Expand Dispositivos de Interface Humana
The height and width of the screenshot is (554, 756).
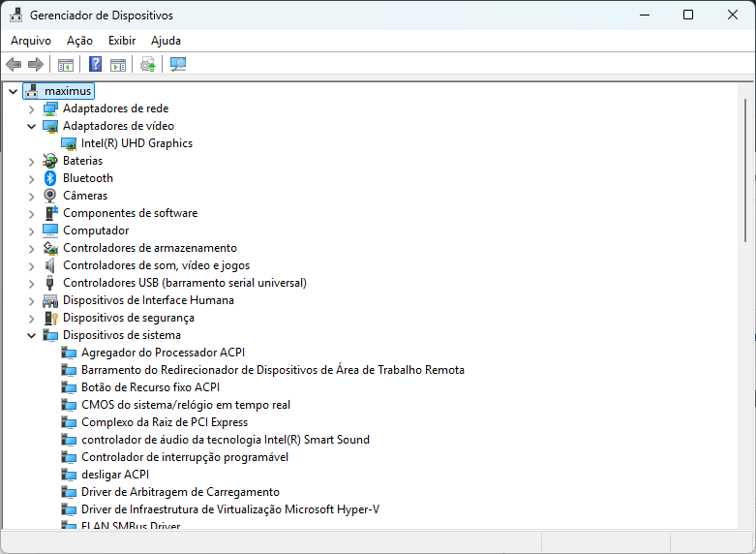click(x=31, y=300)
